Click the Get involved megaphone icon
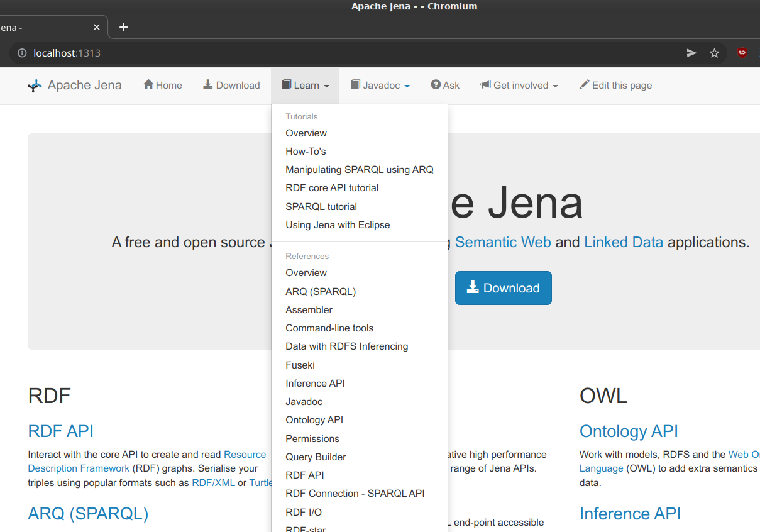Viewport: 760px width, 532px height. (485, 85)
